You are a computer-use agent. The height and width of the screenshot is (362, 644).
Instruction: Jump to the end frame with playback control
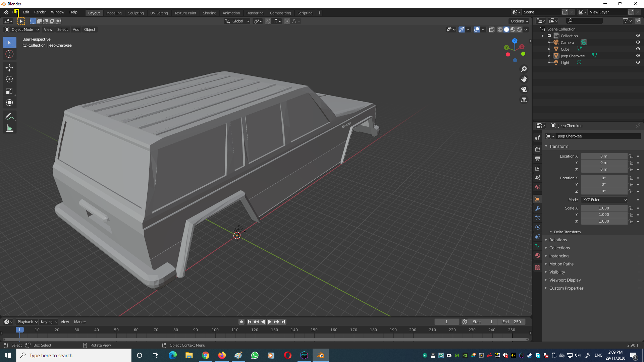283,322
